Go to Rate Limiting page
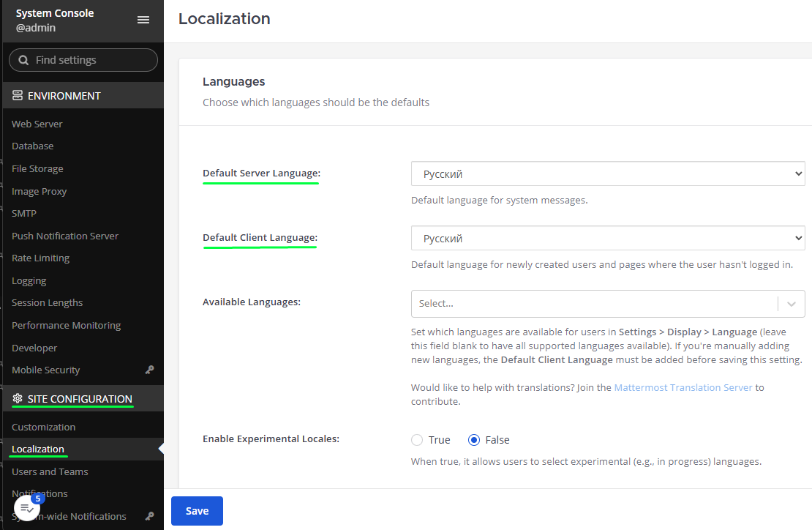Image resolution: width=812 pixels, height=530 pixels. (x=41, y=258)
